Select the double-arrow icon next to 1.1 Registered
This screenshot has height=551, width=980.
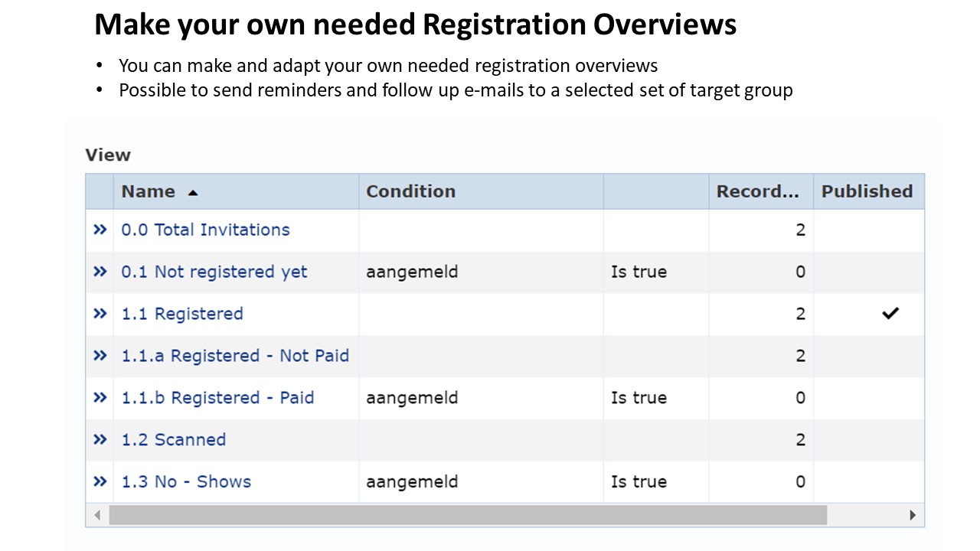click(x=100, y=313)
